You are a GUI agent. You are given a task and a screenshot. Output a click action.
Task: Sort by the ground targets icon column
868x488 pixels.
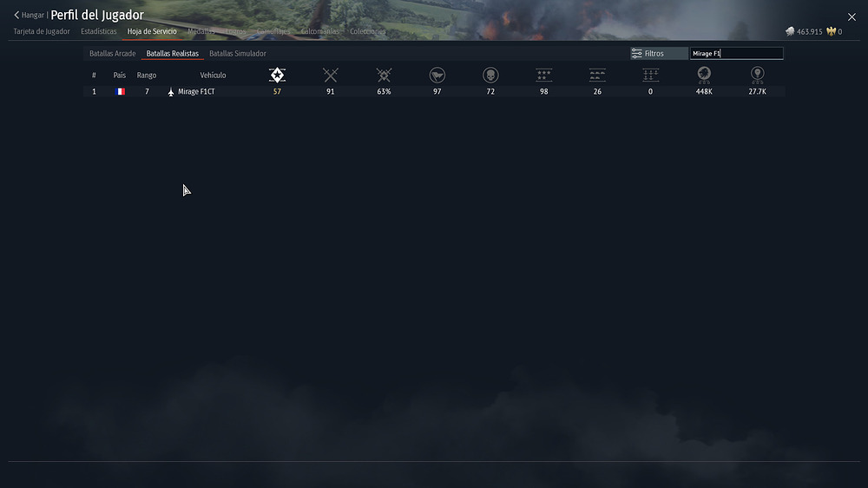[x=597, y=75]
